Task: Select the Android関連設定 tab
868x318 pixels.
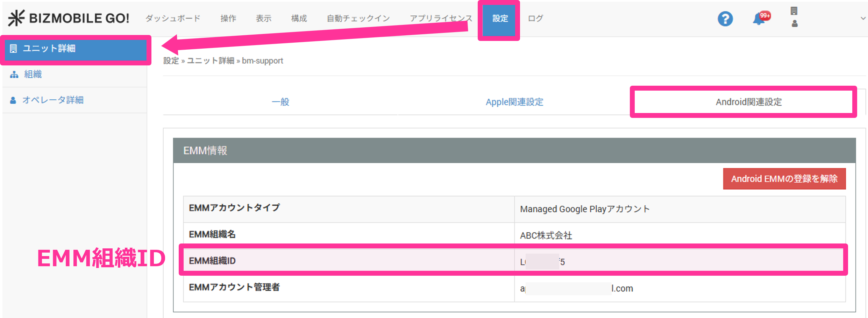Action: pyautogui.click(x=748, y=102)
